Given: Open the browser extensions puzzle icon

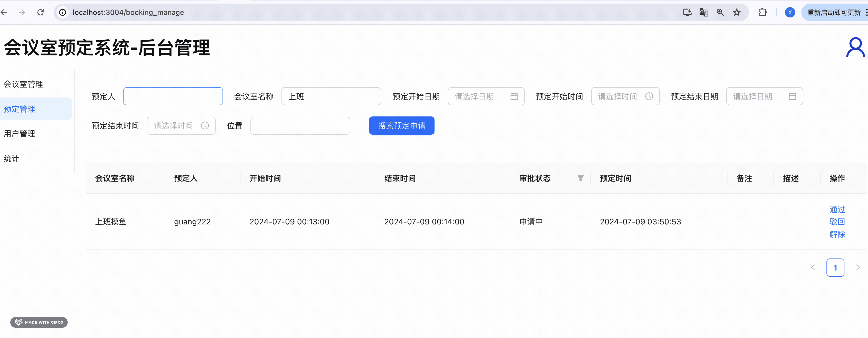Looking at the screenshot, I should click(762, 13).
